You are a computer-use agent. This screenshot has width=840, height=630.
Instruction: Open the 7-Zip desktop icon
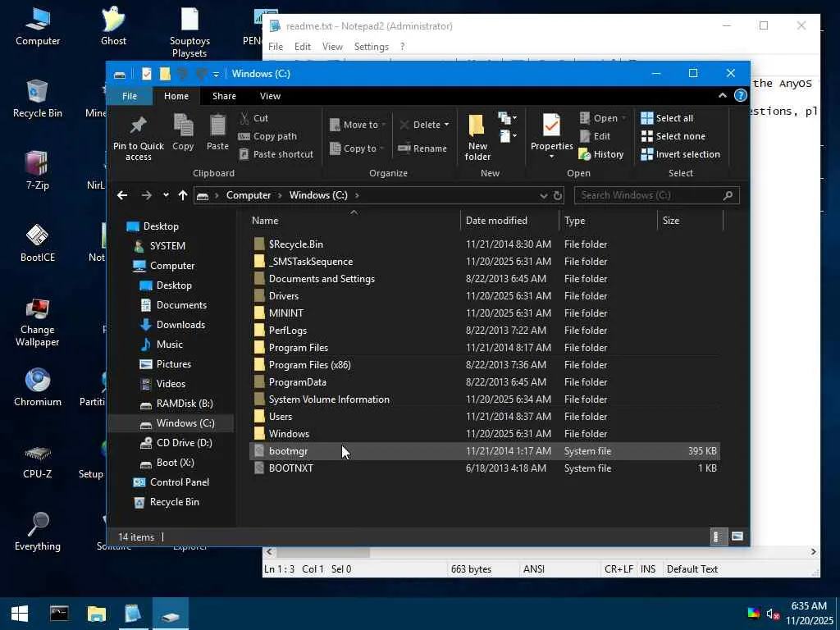tap(38, 171)
